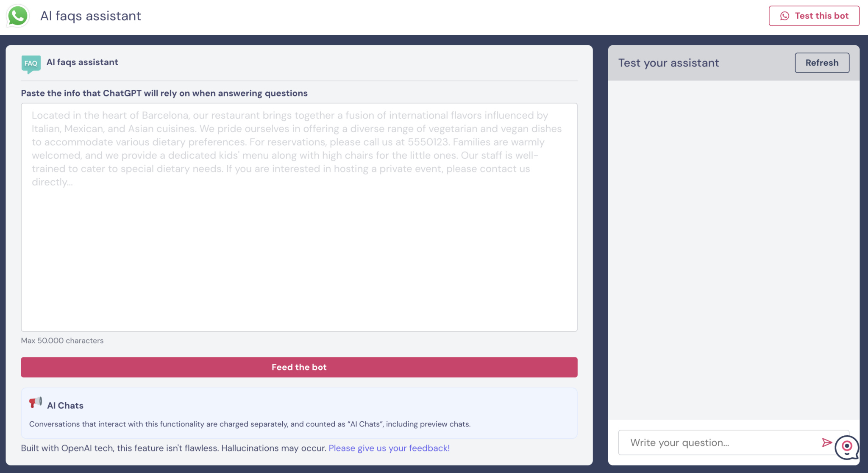Focus the Write your question input field
The height and width of the screenshot is (473, 868).
point(721,443)
